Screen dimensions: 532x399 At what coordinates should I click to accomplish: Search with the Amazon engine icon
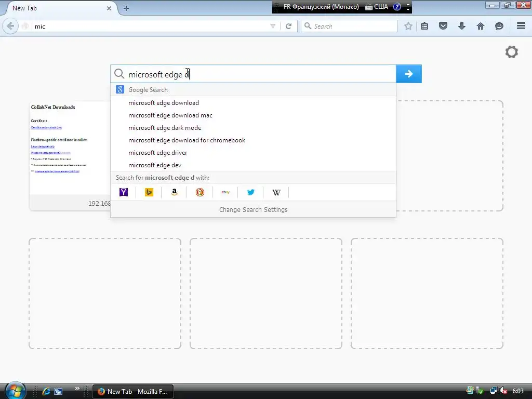tap(174, 192)
